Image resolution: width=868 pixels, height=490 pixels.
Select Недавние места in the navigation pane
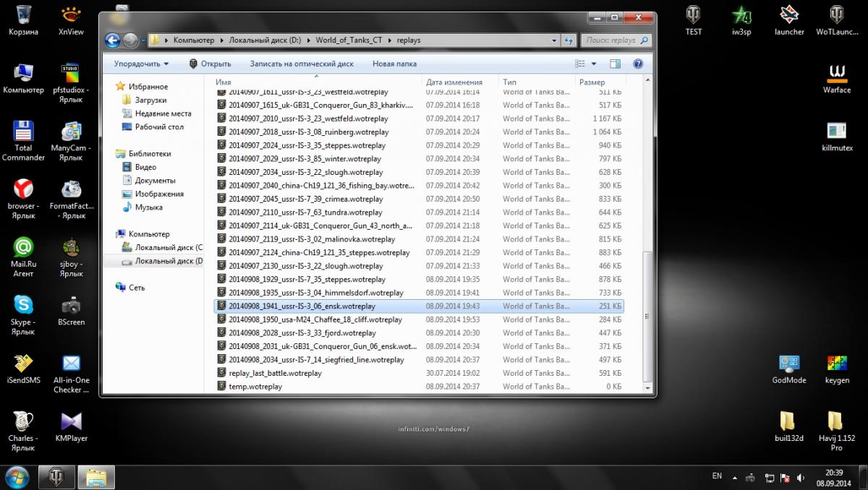[x=163, y=113]
